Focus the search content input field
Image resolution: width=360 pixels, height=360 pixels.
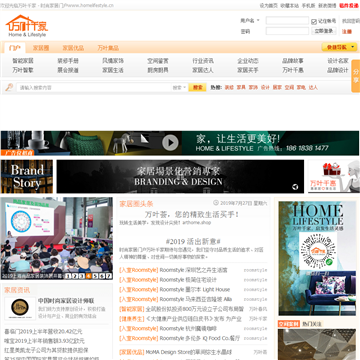(94, 87)
